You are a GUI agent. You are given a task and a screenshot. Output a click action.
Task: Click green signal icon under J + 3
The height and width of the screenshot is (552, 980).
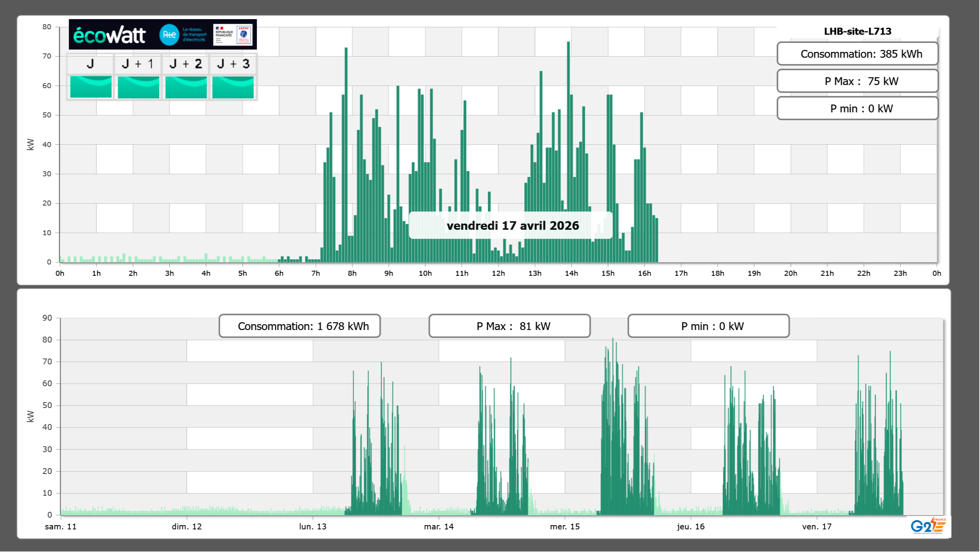pos(233,87)
